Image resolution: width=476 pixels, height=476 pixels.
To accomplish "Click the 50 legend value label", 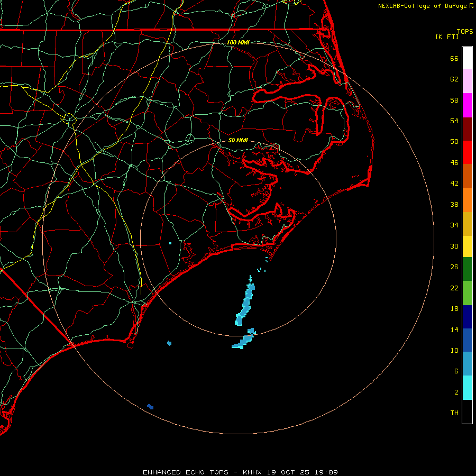I will coord(454,141).
